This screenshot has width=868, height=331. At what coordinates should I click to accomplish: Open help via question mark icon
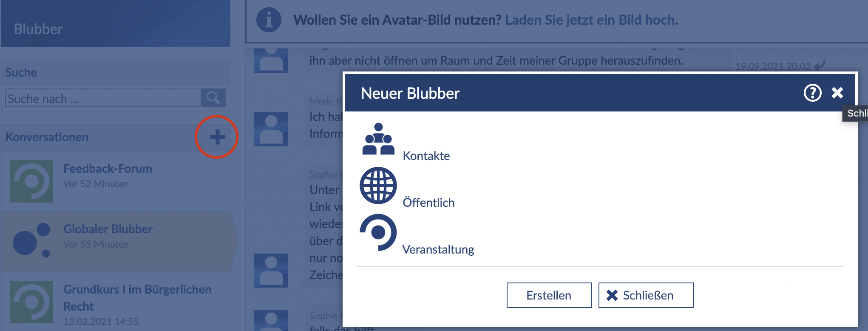pos(812,93)
